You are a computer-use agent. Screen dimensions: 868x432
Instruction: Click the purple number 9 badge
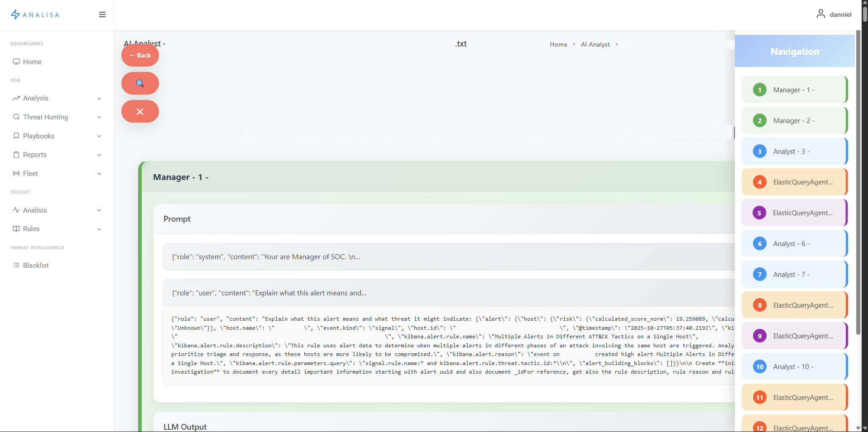(x=760, y=336)
